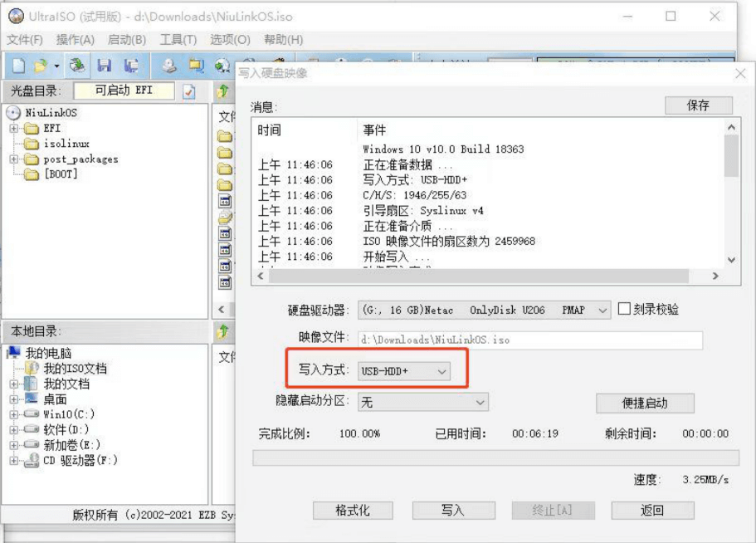Click the Open CD/DVD drive icon
The height and width of the screenshot is (543, 756).
[169, 66]
